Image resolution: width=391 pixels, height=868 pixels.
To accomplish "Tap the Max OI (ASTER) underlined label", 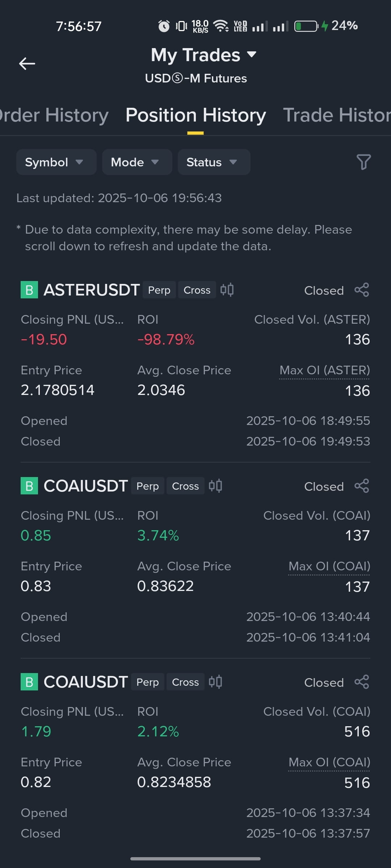I will click(x=325, y=370).
